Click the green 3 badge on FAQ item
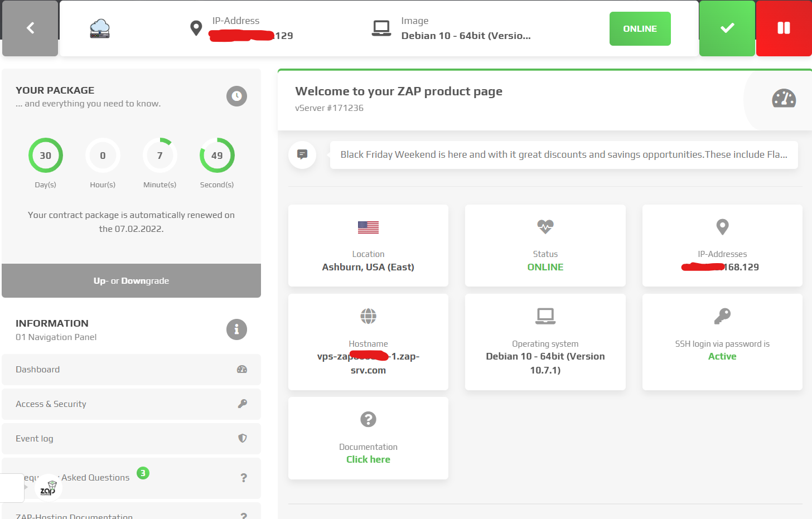Screen dimensions: 812x519 pyautogui.click(x=143, y=473)
